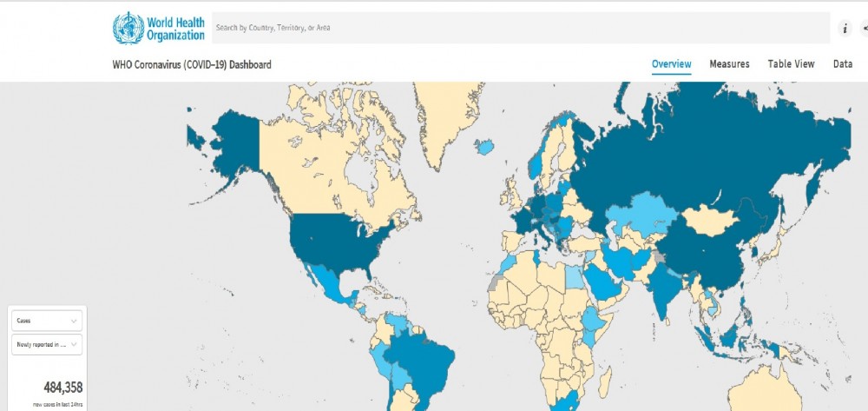Open the information icon beside search

click(845, 28)
